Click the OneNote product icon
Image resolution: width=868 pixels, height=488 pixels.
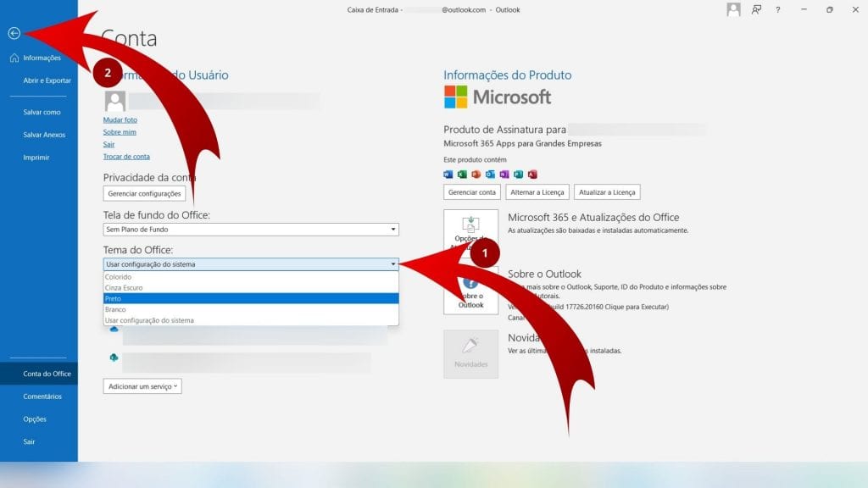click(504, 174)
